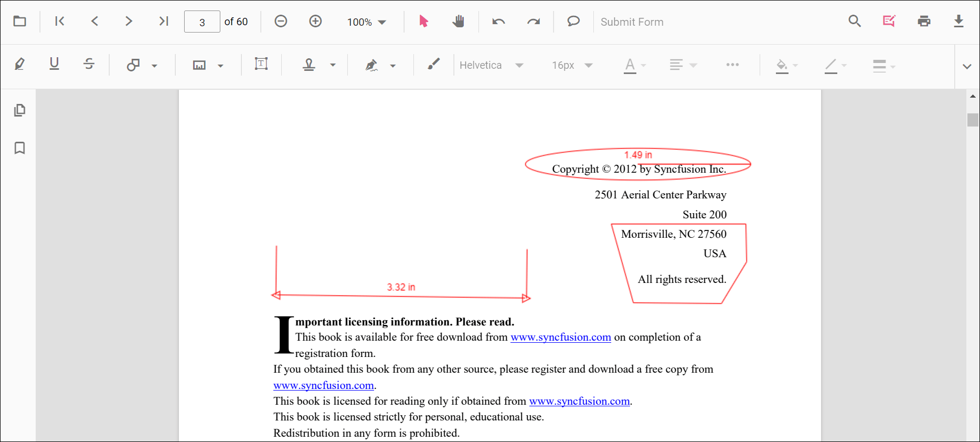Activate the text selection cursor tool
The image size is (980, 442).
(423, 22)
